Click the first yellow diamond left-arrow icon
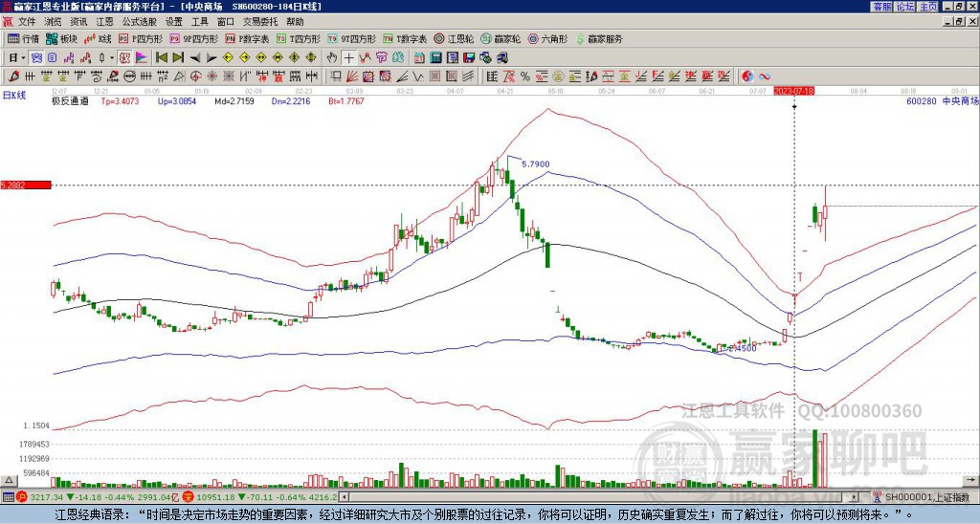The image size is (980, 524). click(x=228, y=58)
